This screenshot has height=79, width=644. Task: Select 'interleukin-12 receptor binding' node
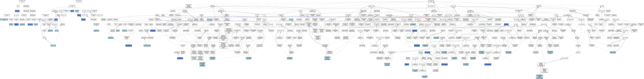coord(22,25)
